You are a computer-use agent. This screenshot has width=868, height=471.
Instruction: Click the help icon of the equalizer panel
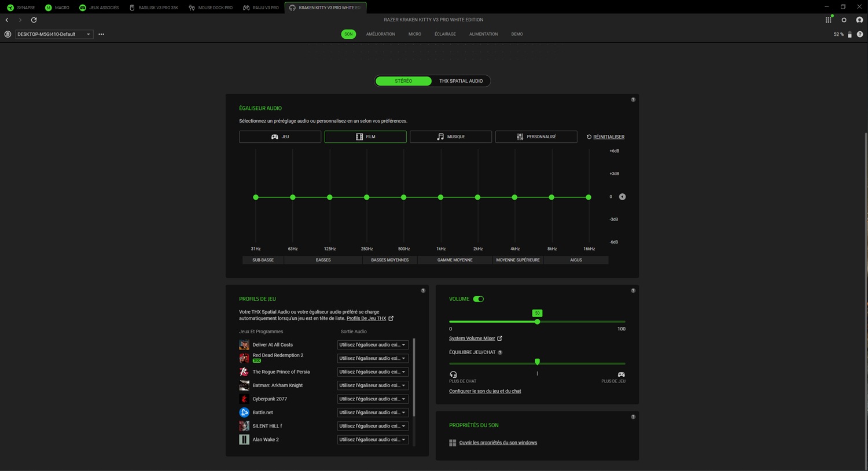(x=633, y=100)
